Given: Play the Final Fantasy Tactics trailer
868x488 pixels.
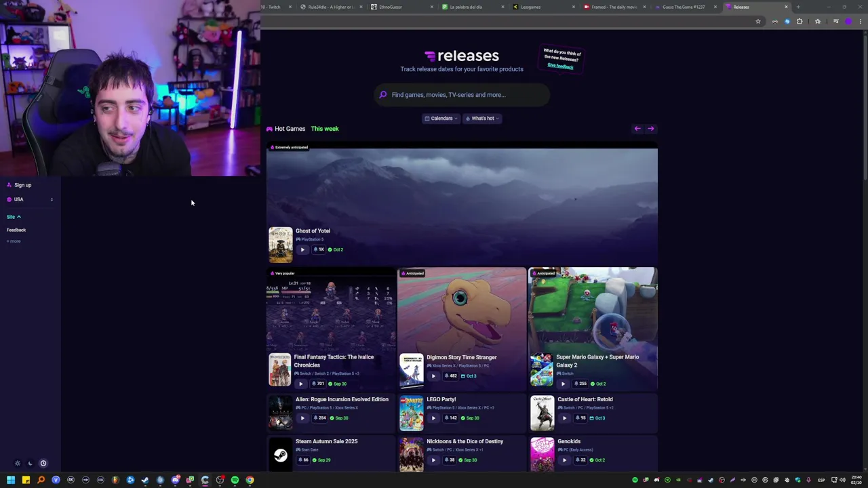Looking at the screenshot, I should click(301, 384).
